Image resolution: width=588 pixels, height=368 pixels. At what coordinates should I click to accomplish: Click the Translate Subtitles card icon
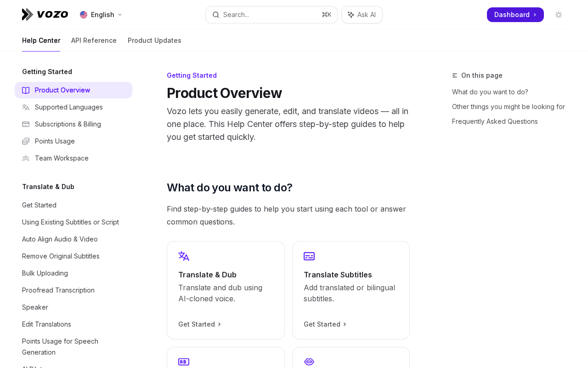pyautogui.click(x=309, y=256)
